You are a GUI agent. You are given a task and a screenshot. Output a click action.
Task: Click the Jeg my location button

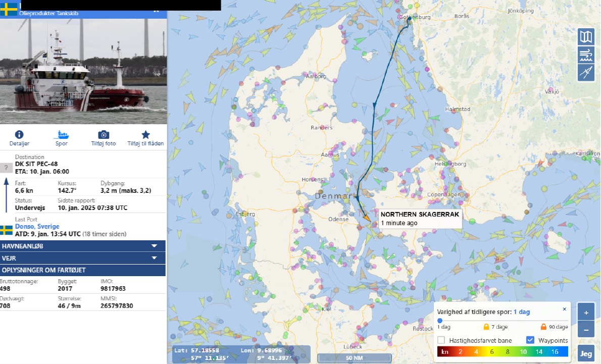click(586, 354)
